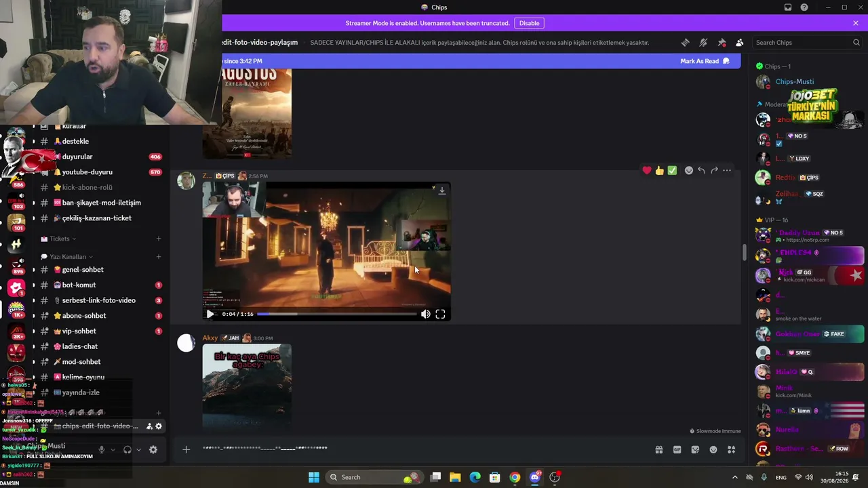Open the AGUSTOS Zafer Bayramı image
This screenshot has height=488, width=868.
[x=247, y=113]
